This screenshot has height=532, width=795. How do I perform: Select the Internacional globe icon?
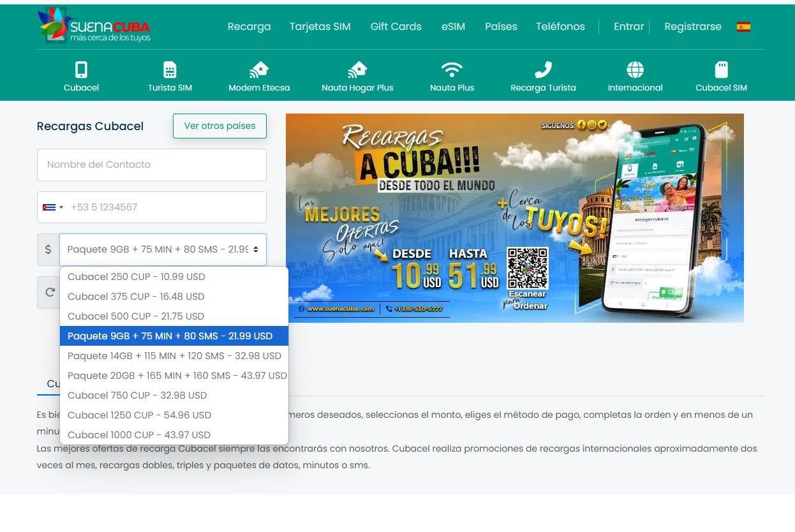click(x=635, y=70)
